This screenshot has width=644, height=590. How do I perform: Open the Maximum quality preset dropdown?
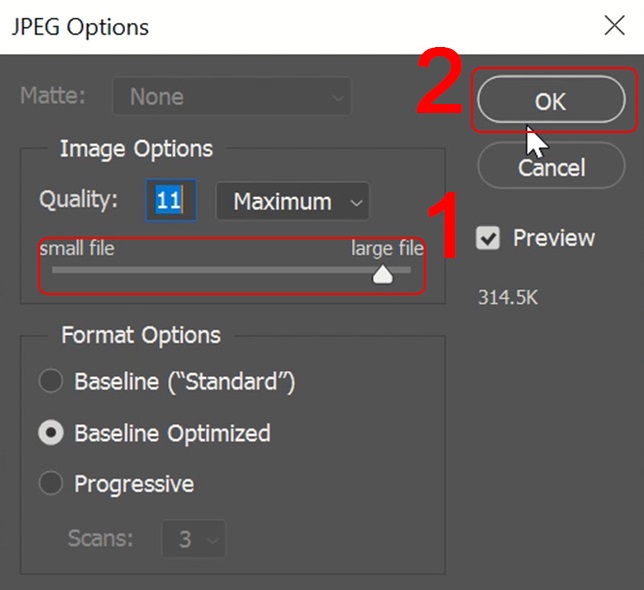coord(292,201)
